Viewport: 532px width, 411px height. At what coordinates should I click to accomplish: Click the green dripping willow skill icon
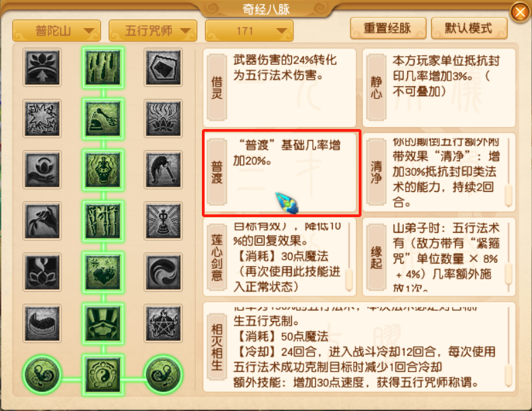click(103, 67)
